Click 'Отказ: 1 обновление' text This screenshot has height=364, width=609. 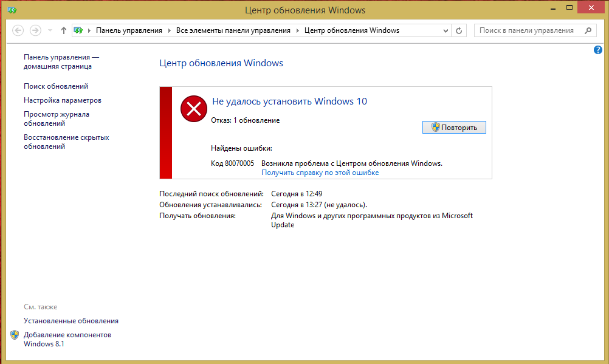(245, 120)
